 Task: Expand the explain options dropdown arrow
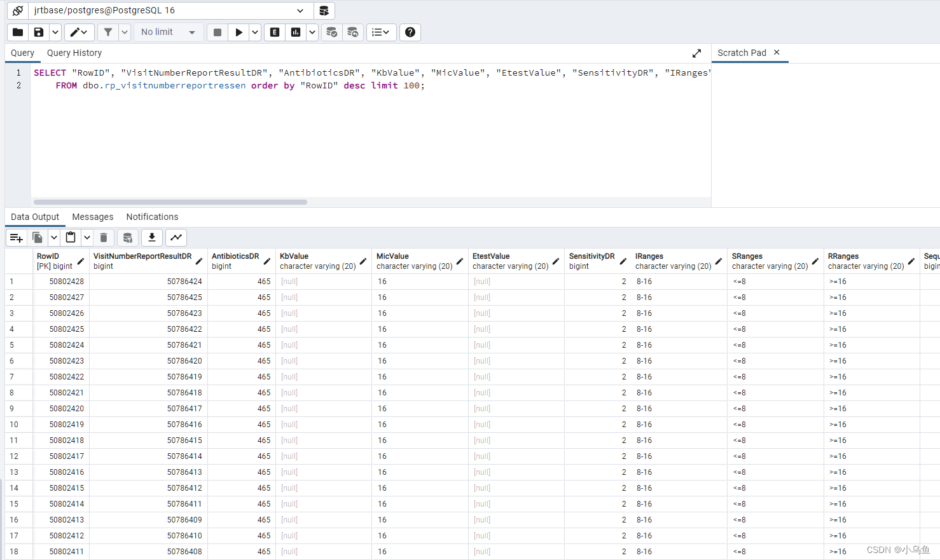[x=312, y=32]
